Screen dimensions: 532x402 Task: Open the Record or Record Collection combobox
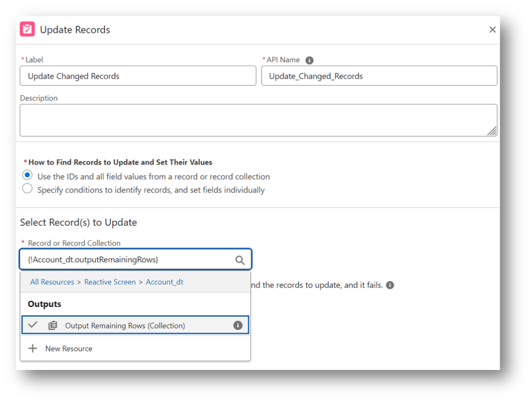(x=127, y=260)
